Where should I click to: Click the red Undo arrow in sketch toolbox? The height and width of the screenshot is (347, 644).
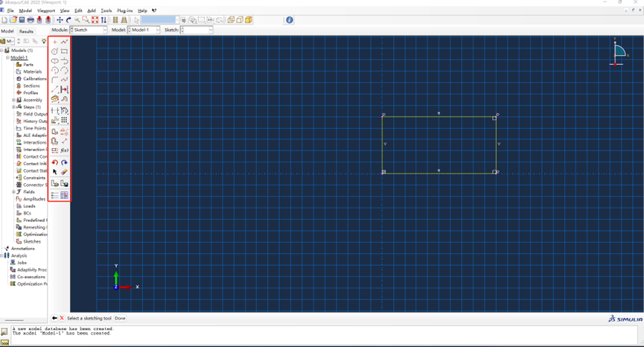point(54,162)
